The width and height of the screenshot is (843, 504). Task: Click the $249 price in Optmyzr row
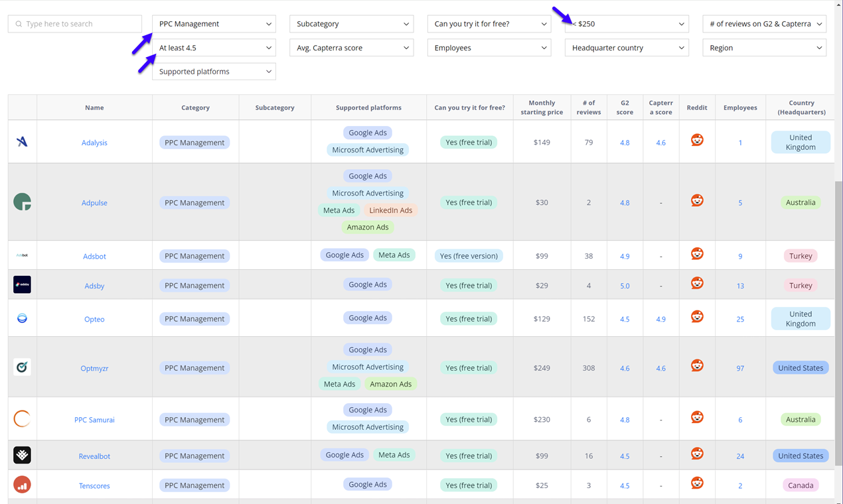[542, 368]
